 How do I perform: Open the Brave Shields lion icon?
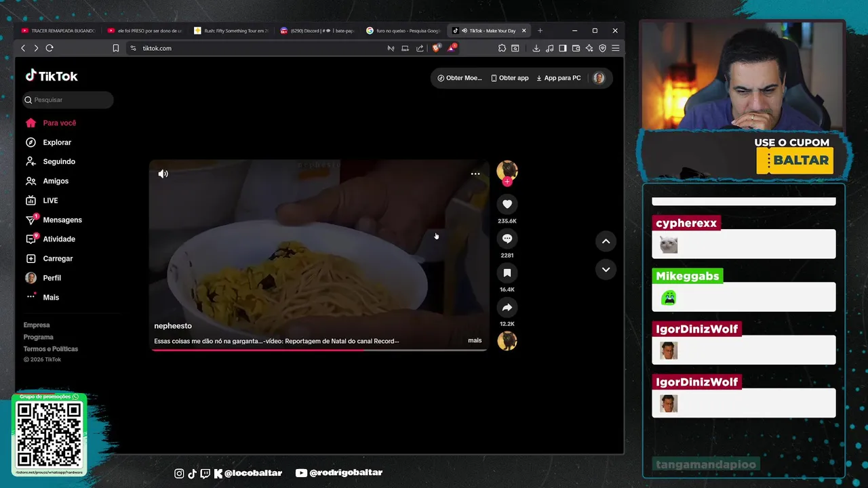[x=435, y=48]
